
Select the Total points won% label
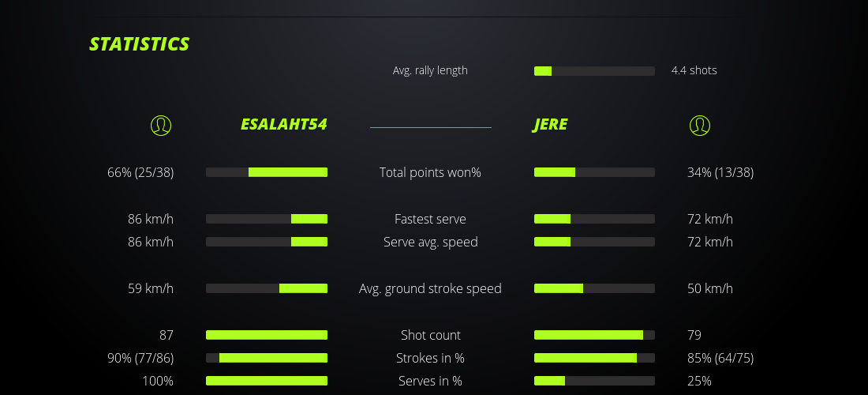point(430,172)
